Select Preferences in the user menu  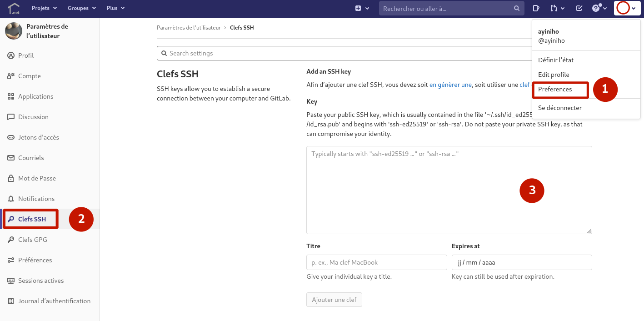click(555, 90)
